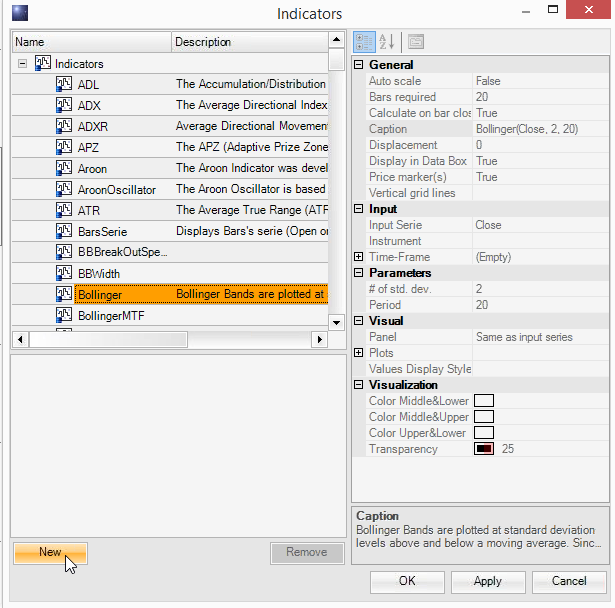Confirm with the OK button

(407, 581)
